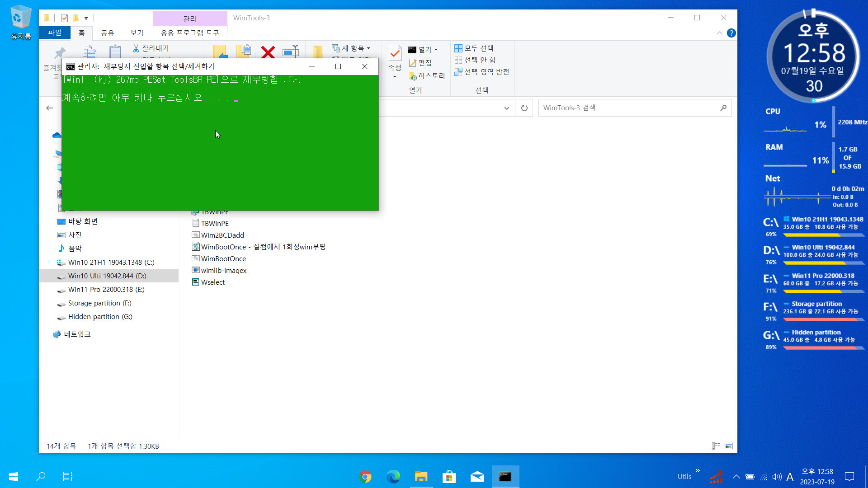This screenshot has width=868, height=488.
Task: Click the Properties quick access checkbox icon
Action: click(x=65, y=18)
